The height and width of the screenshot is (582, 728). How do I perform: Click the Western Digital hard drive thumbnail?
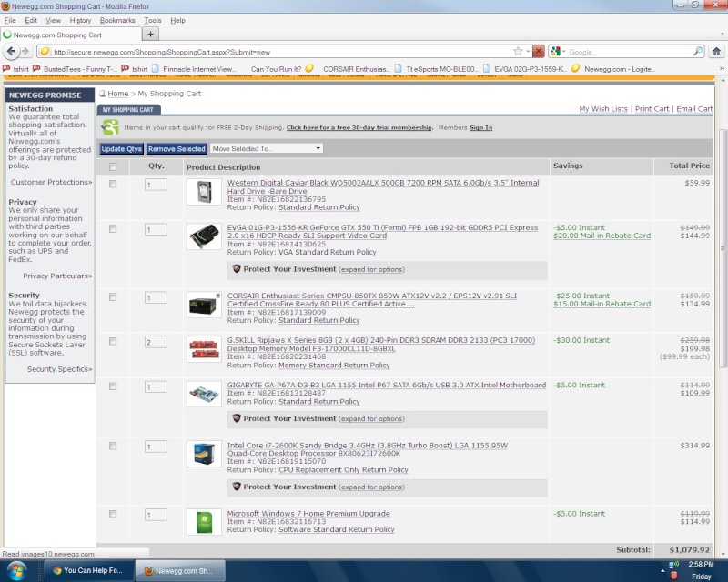204,192
